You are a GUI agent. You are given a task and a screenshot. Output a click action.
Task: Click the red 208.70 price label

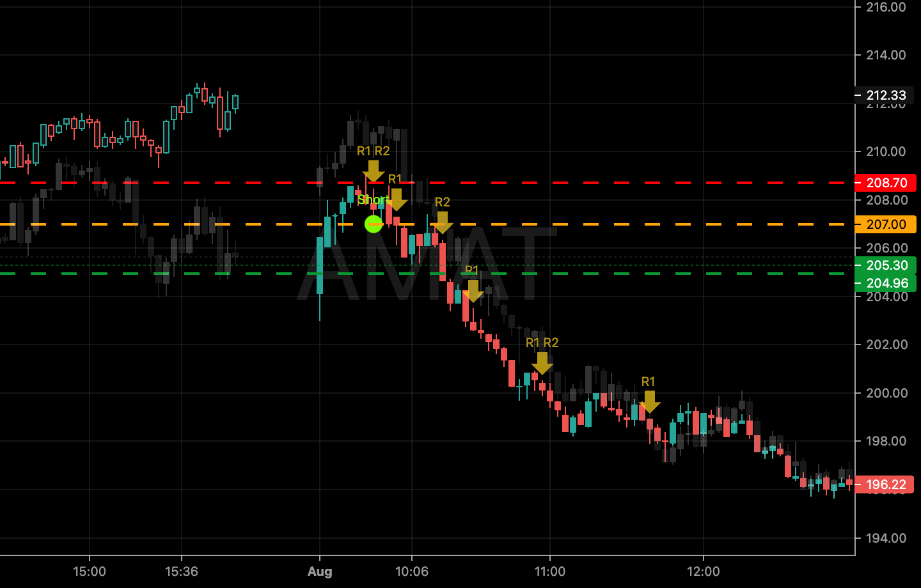pyautogui.click(x=886, y=183)
